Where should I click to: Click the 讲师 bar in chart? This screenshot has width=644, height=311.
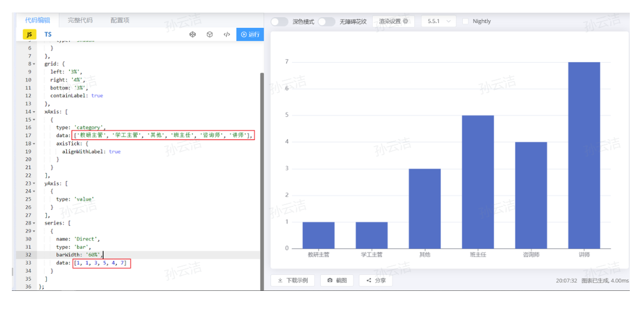click(584, 155)
